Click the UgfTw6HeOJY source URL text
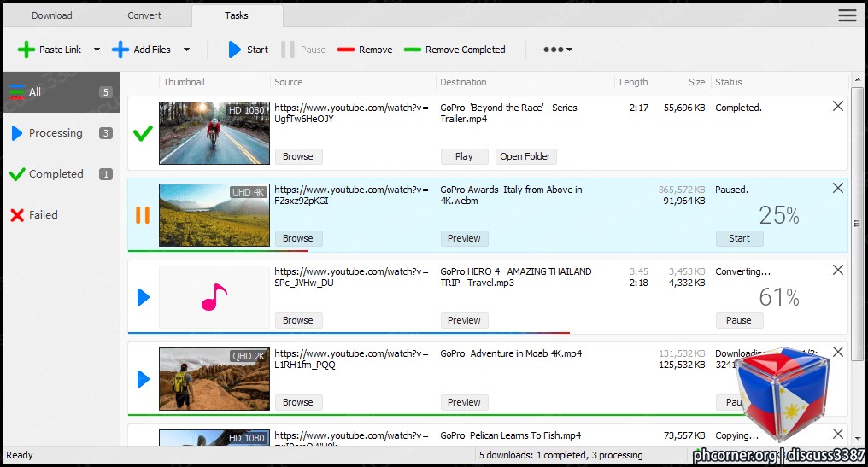 click(x=304, y=119)
